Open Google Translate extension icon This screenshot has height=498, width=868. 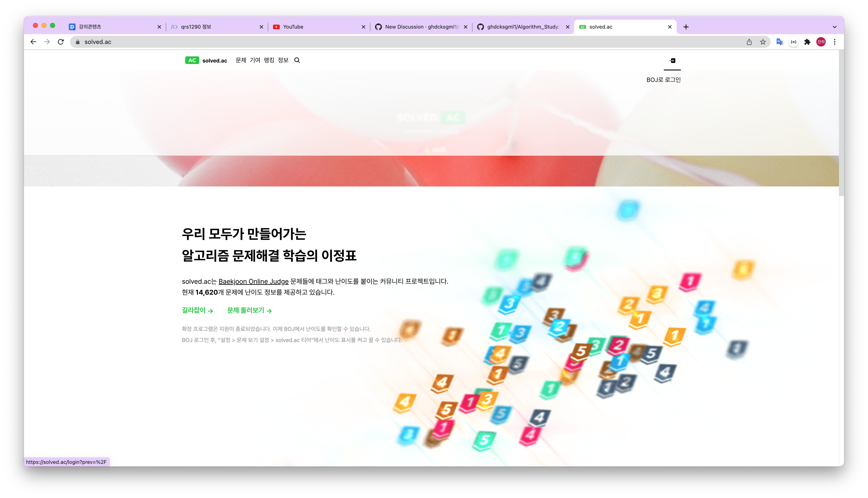(779, 42)
